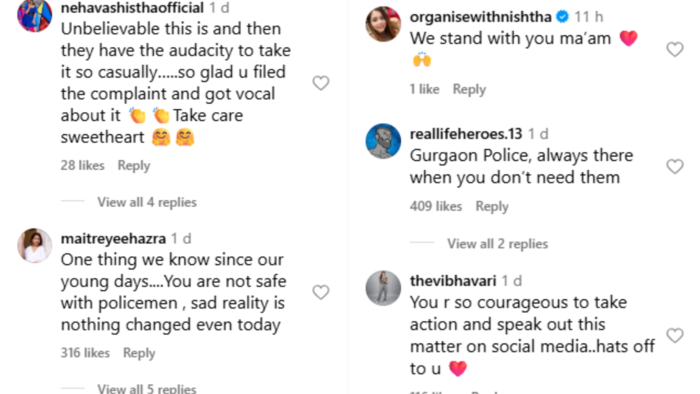Expand View all 5 replies
Image resolution: width=700 pixels, height=394 pixels.
point(147,389)
